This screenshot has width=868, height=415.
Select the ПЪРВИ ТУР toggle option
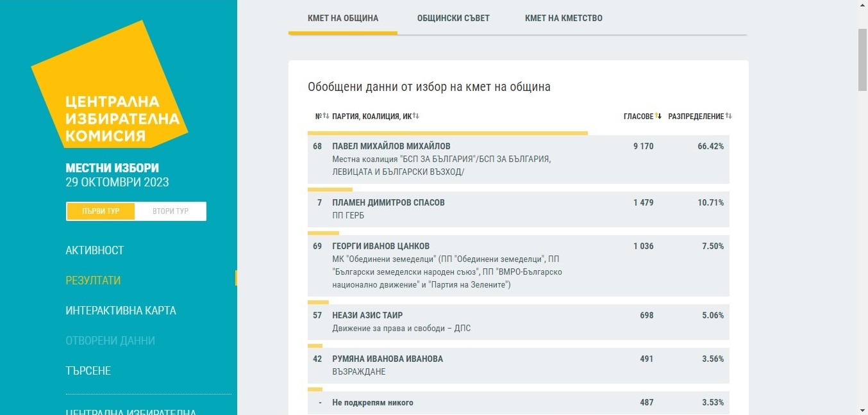coord(101,211)
